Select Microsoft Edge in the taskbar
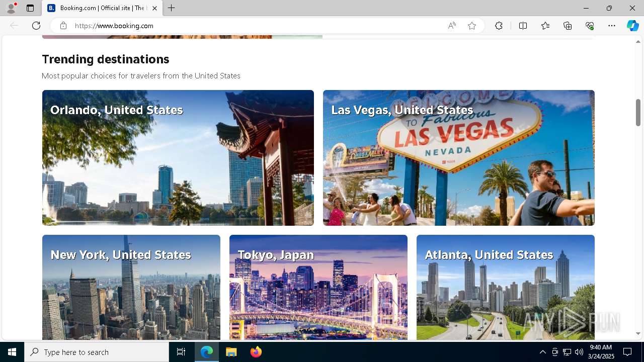 (207, 352)
